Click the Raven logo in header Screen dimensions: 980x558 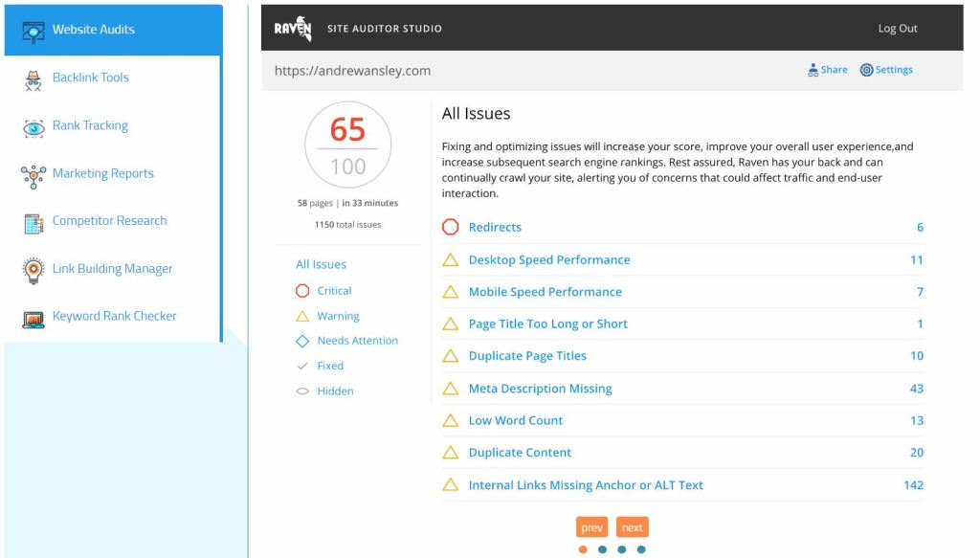pyautogui.click(x=293, y=29)
